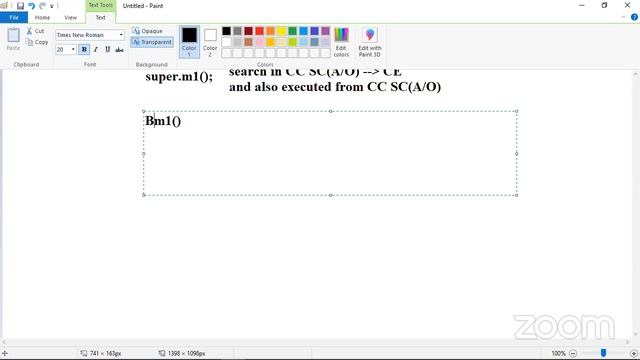Screen dimensions: 640x360
Task: Pick the light gray palette swatch
Action: pyautogui.click(x=238, y=42)
